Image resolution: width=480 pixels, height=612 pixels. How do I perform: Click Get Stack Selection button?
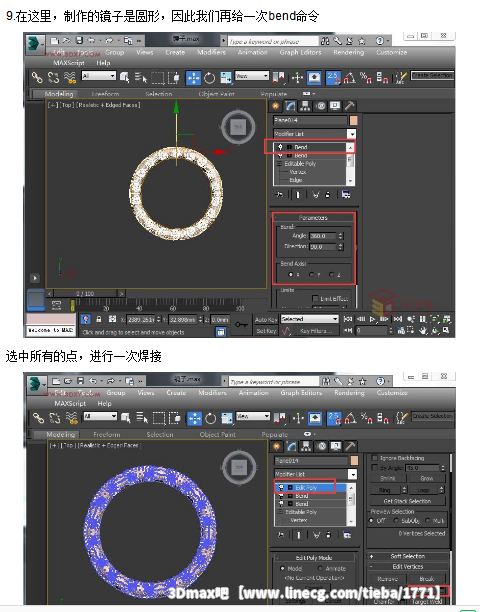click(407, 501)
